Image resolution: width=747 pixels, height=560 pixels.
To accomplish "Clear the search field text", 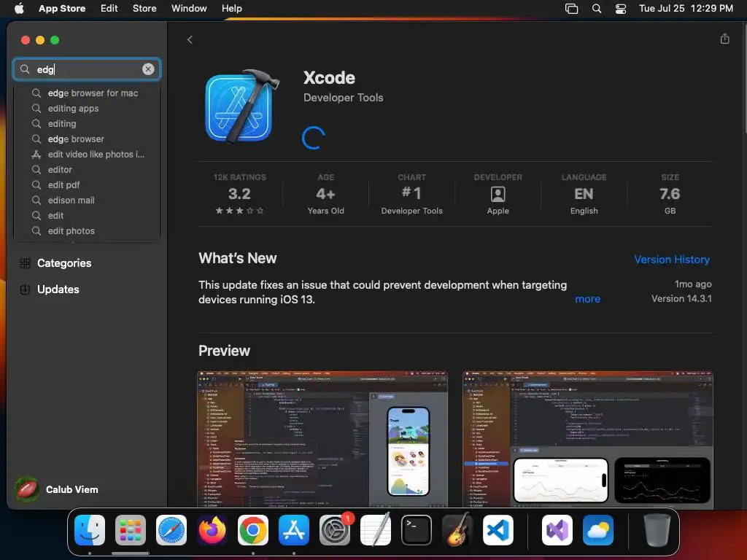I will pyautogui.click(x=148, y=69).
